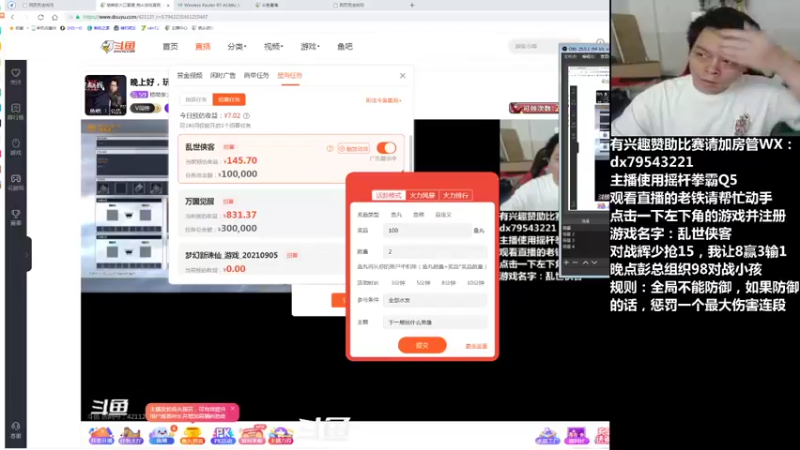Screen dimensions: 800x450
Task: Switch to the 首页 navigation item
Action: [170, 46]
